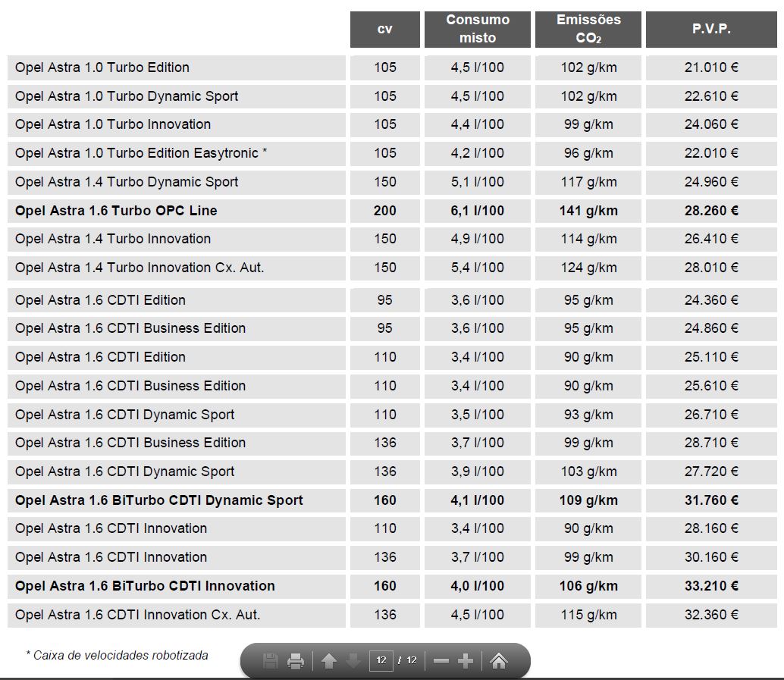784x680 pixels.
Task: Select "Opel Astra 1.6 CDTI Innovation Cx. Aut." name
Action: point(137,615)
